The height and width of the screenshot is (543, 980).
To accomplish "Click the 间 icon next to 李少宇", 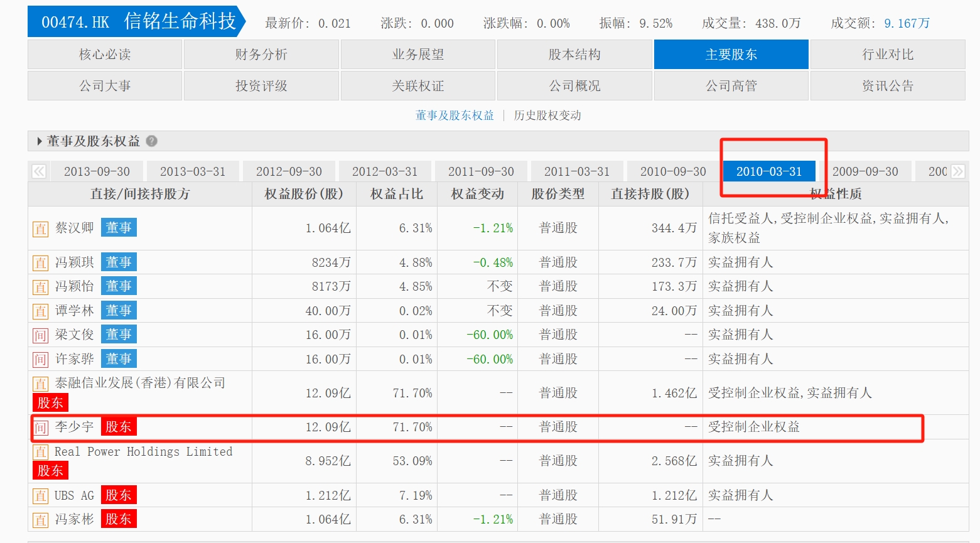I will click(x=41, y=427).
